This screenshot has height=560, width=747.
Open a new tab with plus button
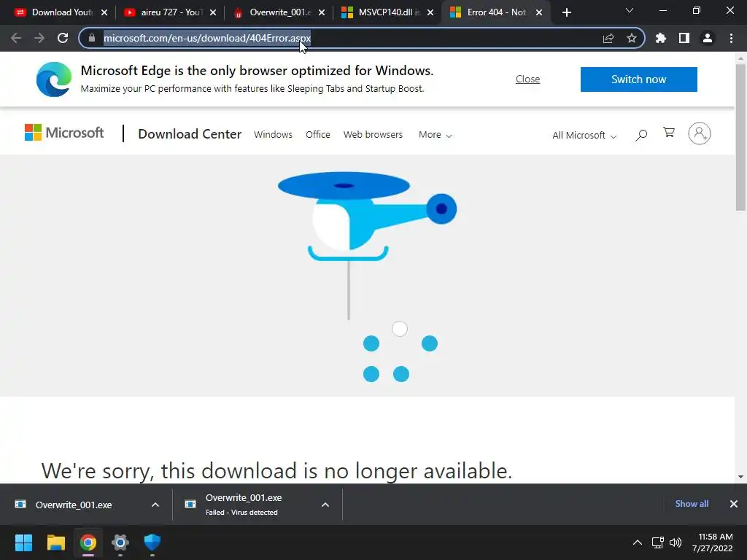566,12
